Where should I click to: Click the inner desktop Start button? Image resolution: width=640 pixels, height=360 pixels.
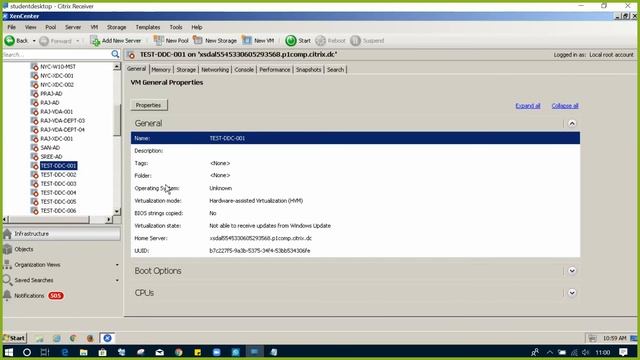(x=14, y=338)
